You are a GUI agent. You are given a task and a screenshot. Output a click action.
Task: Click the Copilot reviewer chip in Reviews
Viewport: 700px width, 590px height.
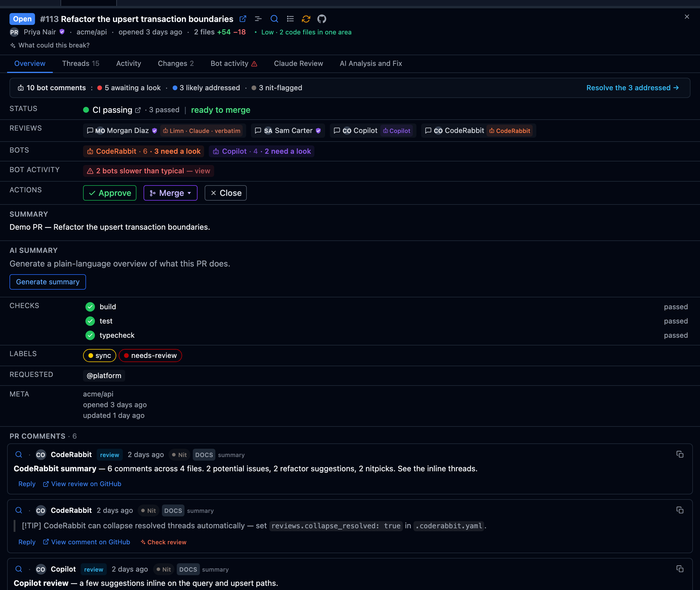click(373, 131)
